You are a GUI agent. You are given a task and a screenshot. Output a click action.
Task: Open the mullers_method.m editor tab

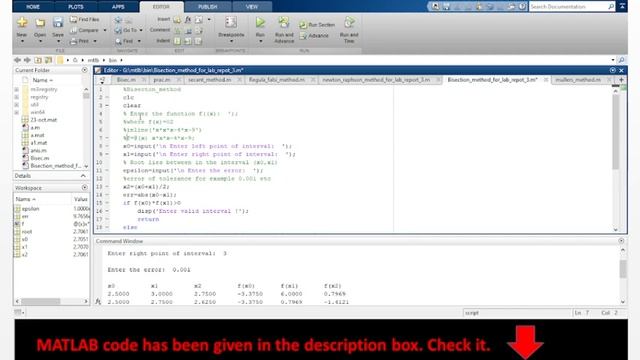578,80
